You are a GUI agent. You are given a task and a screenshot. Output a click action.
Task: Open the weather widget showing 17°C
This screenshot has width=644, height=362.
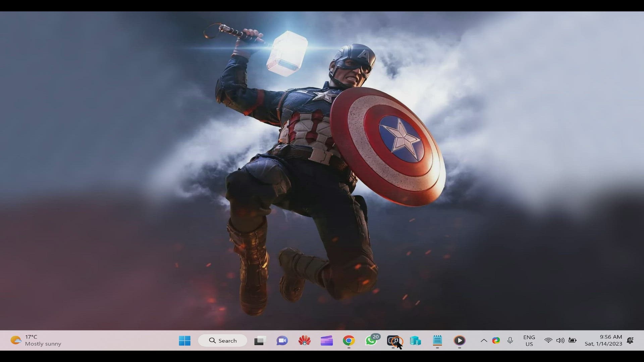36,340
